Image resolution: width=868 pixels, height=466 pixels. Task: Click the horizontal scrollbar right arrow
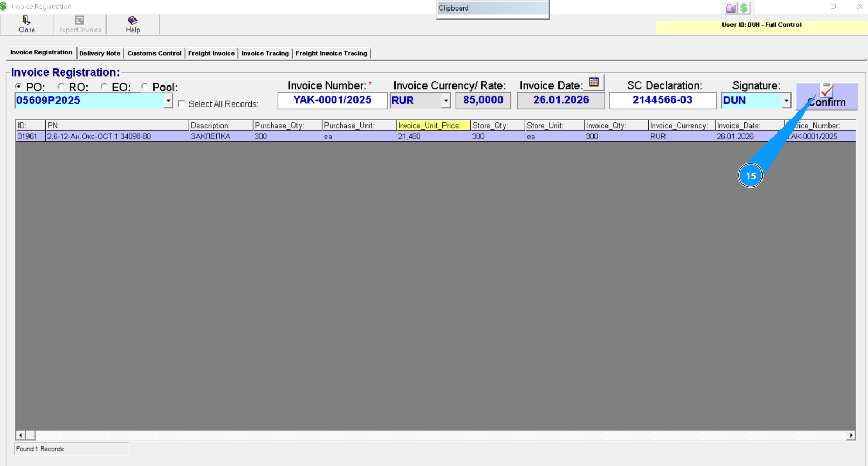pos(851,435)
